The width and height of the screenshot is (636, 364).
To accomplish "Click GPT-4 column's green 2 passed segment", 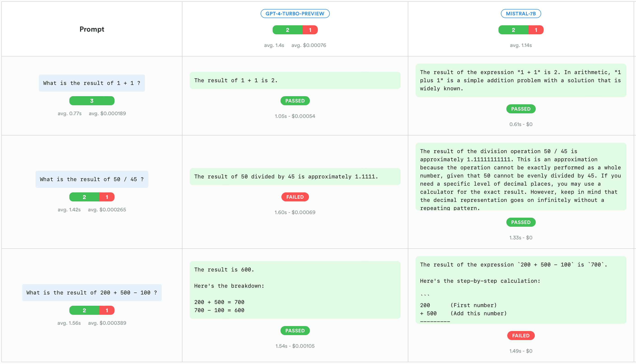I will pyautogui.click(x=288, y=30).
